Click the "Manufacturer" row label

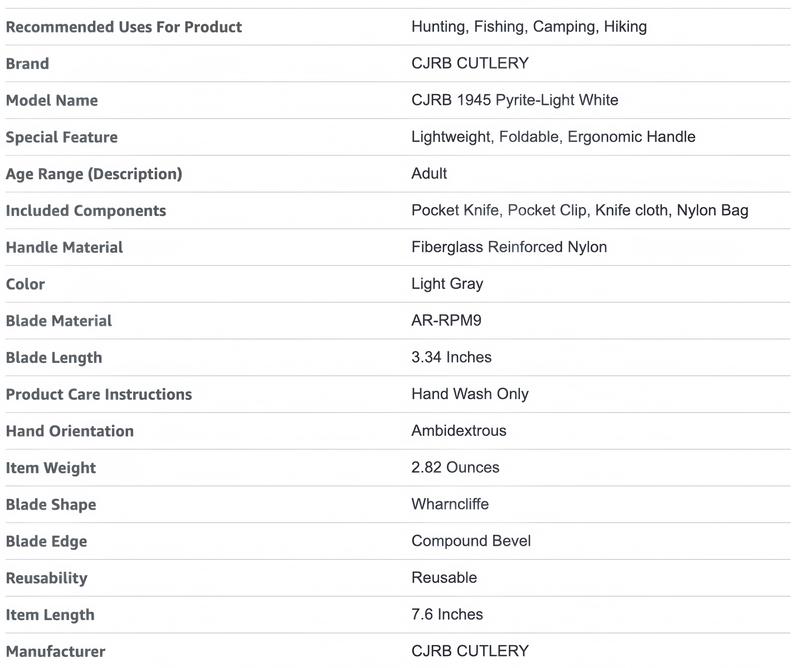pos(56,652)
